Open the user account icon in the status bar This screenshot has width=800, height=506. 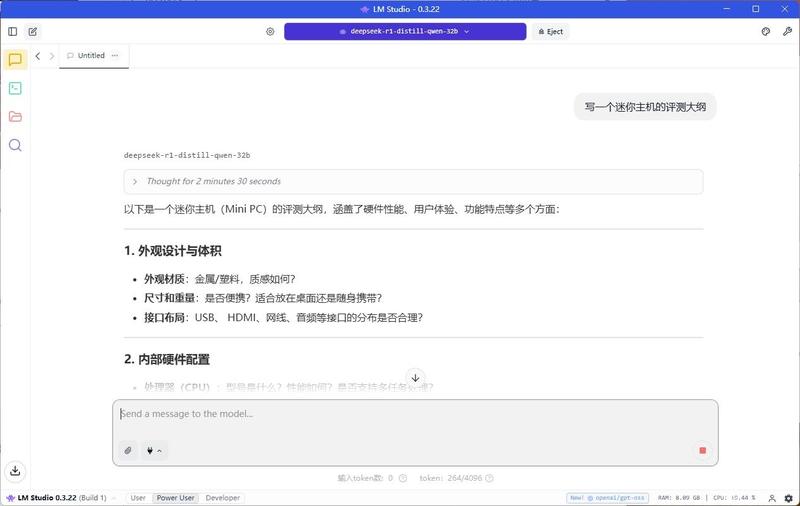(772, 498)
